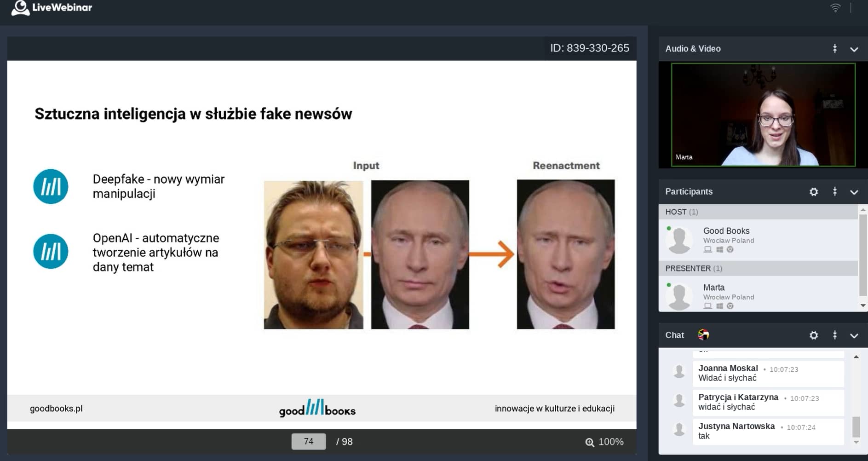Click the good books footer logo
868x461 pixels.
(317, 408)
